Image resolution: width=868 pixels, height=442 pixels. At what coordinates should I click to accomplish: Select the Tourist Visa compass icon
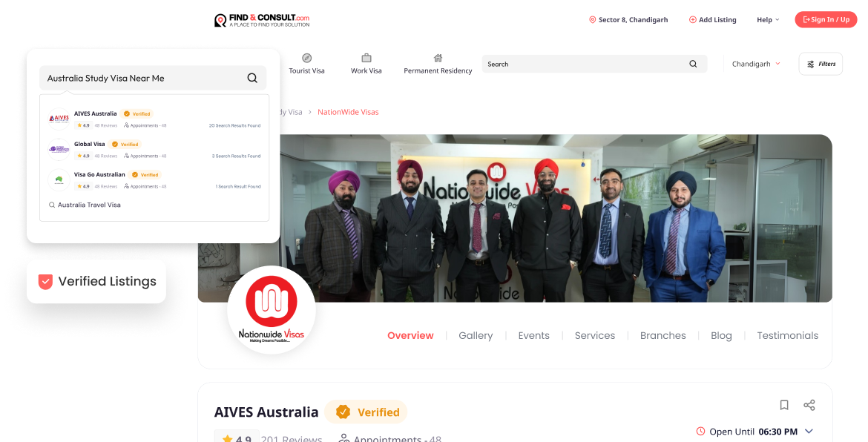pyautogui.click(x=306, y=58)
